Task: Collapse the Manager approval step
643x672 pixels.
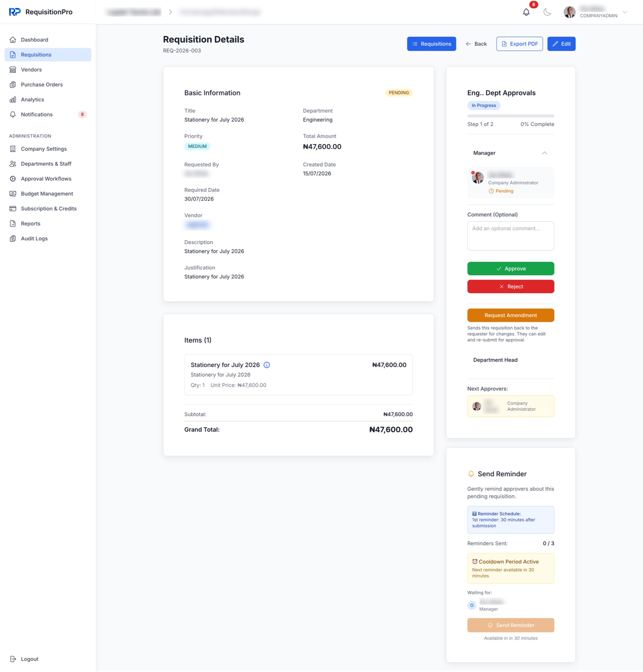Action: coord(545,153)
